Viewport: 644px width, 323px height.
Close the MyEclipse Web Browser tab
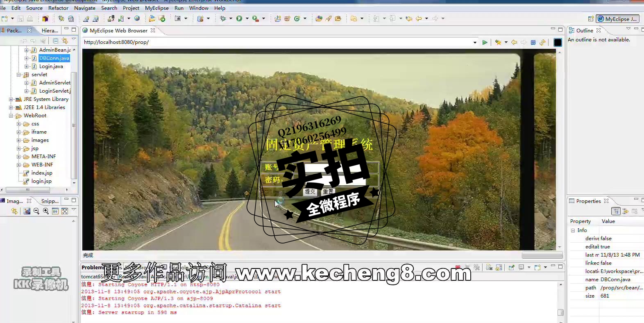tap(153, 30)
